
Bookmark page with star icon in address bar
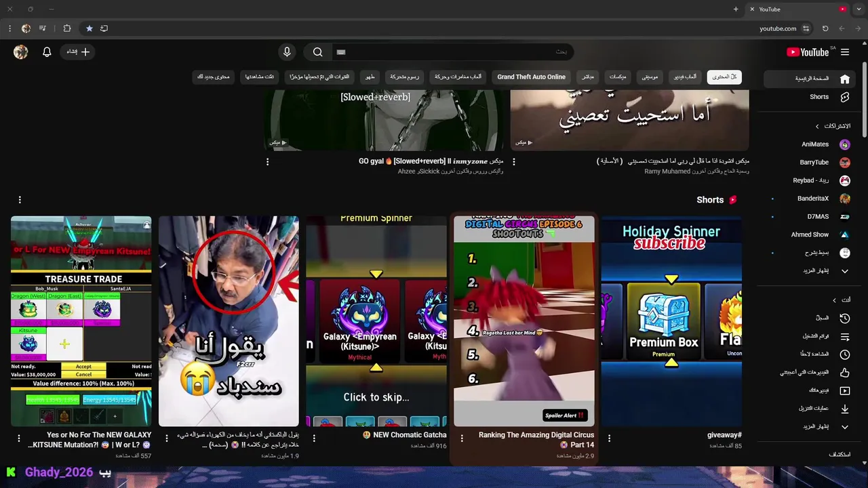pos(89,28)
